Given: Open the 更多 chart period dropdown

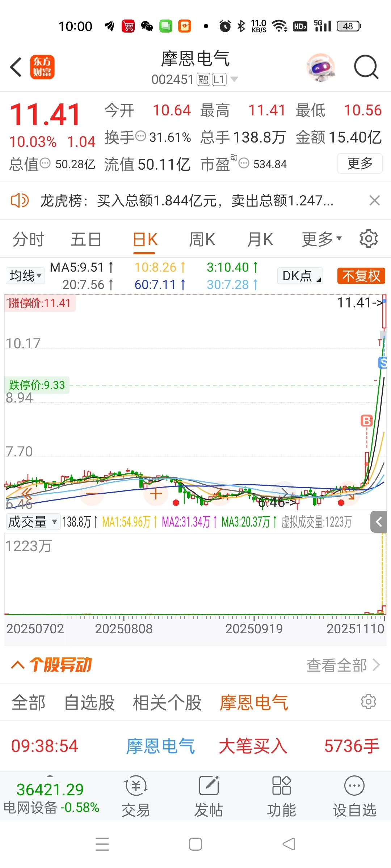Looking at the screenshot, I should pos(322,239).
